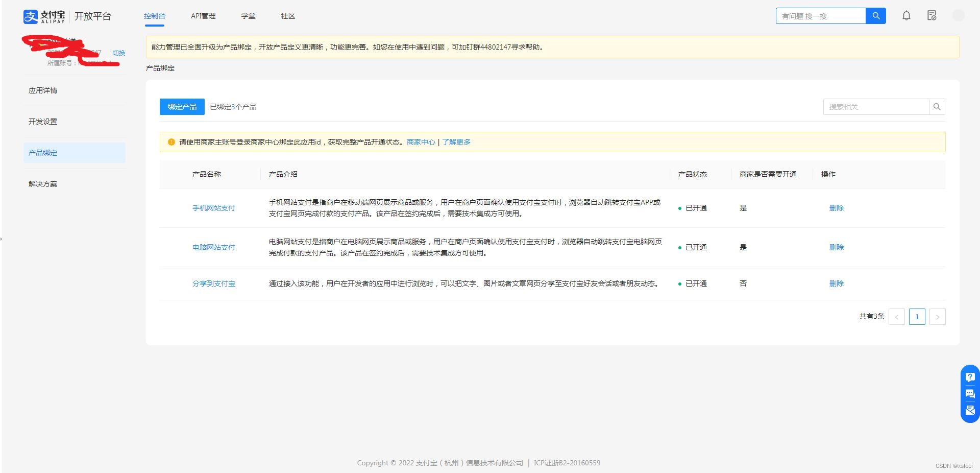The width and height of the screenshot is (980, 473).
Task: Go to previous page arrow
Action: click(x=897, y=317)
